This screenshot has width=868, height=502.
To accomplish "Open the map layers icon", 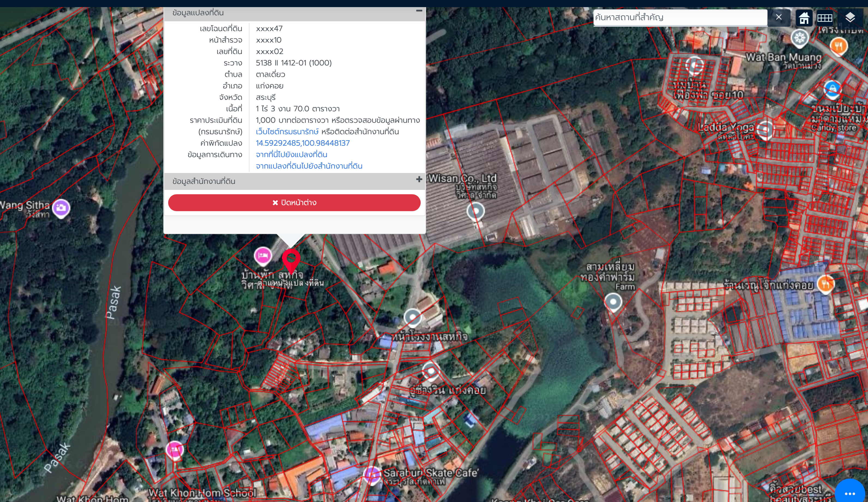I will pos(850,17).
